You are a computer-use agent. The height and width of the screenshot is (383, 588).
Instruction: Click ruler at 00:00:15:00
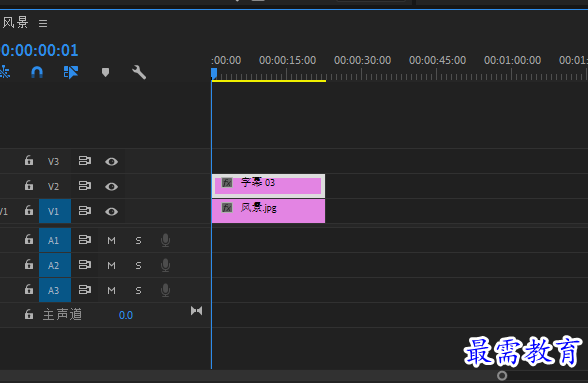287,60
